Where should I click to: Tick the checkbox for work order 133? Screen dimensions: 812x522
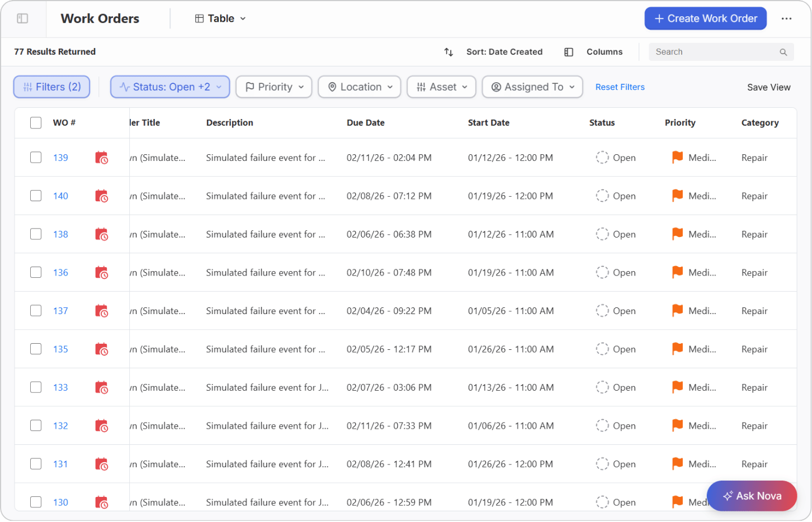(36, 387)
